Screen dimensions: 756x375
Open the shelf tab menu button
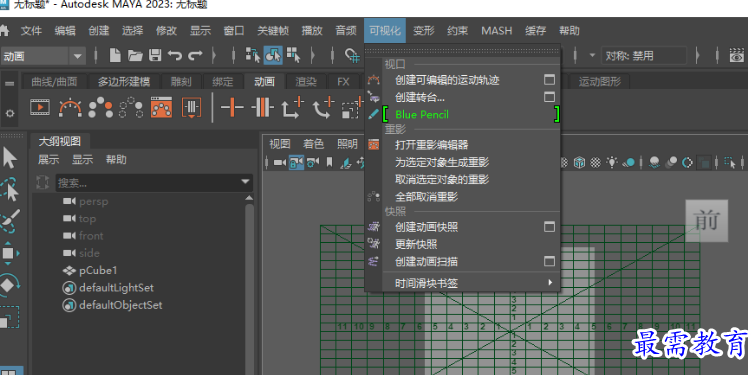tap(10, 83)
